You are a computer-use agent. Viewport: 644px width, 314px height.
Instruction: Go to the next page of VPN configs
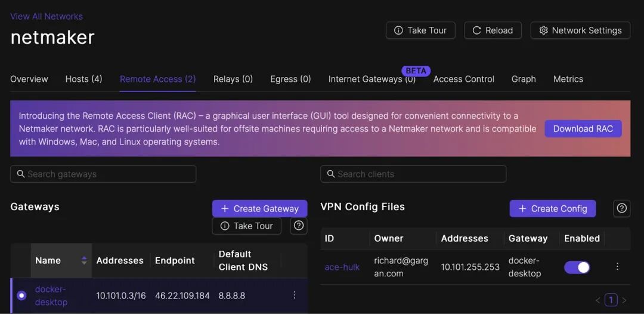(624, 300)
